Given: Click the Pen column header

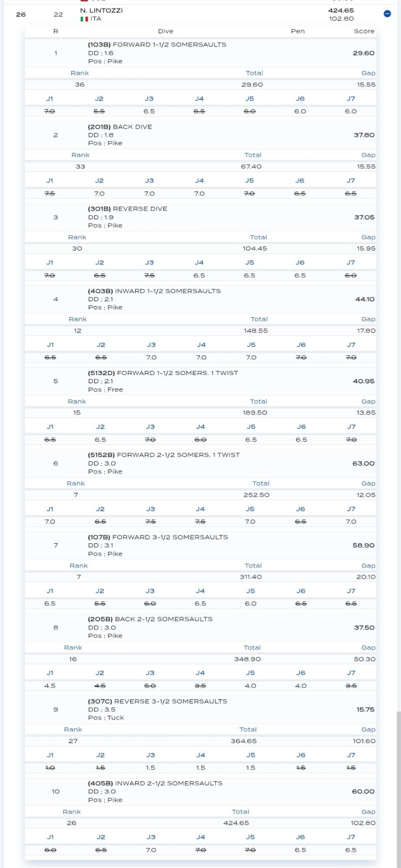Looking at the screenshot, I should click(298, 31).
